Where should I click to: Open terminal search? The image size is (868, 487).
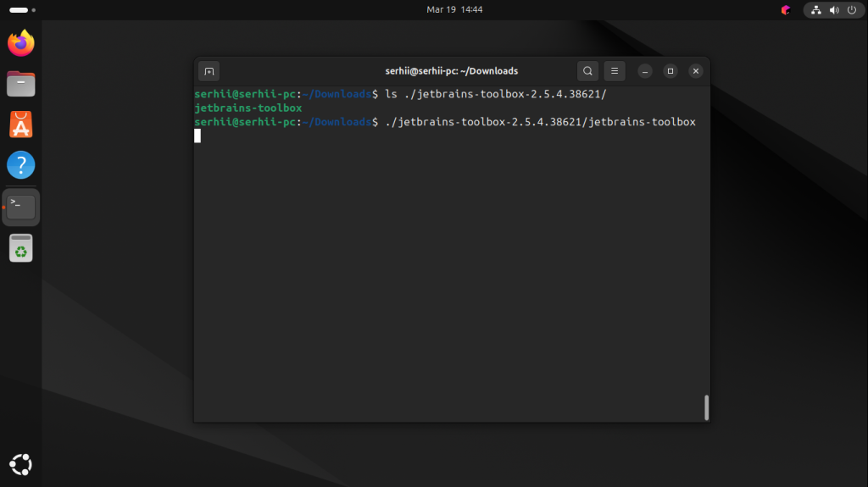(587, 71)
